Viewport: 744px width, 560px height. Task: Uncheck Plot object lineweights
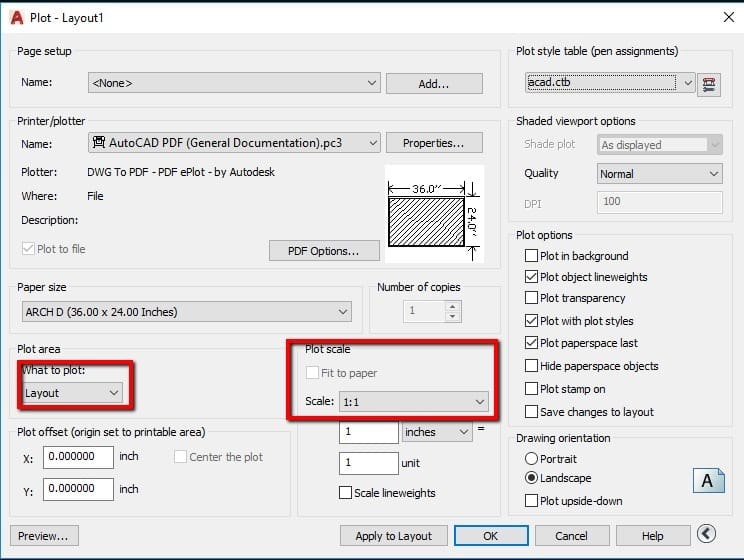pyautogui.click(x=531, y=277)
